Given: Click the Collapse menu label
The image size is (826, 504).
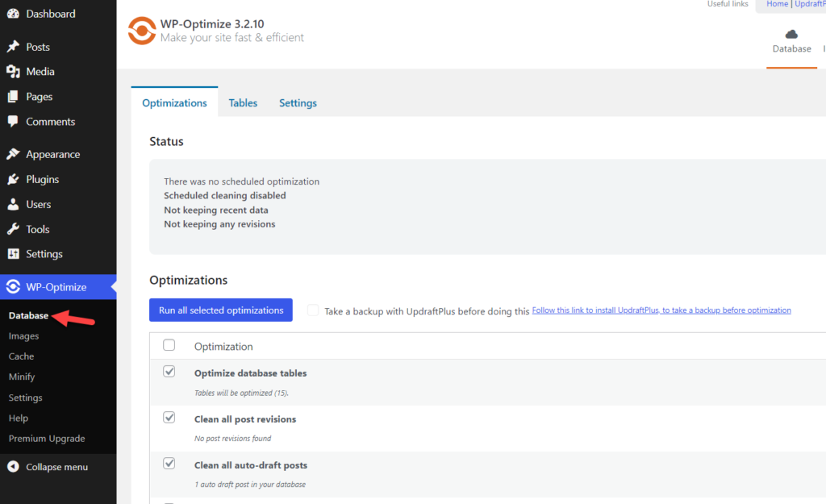Looking at the screenshot, I should pos(57,467).
